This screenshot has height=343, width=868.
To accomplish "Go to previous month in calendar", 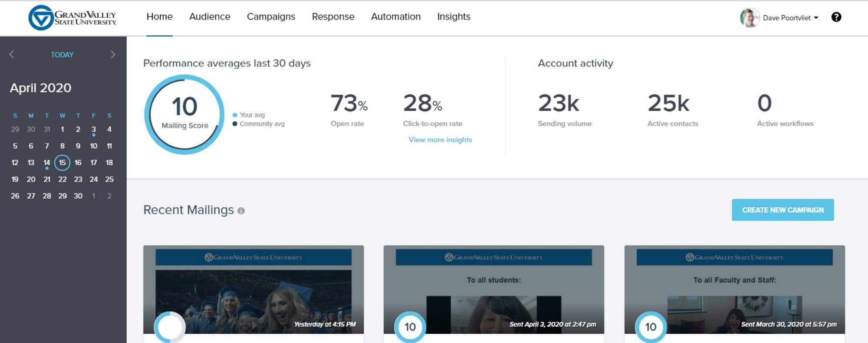I will tap(12, 55).
